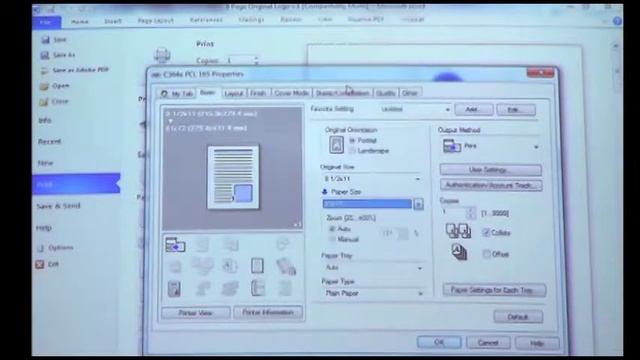
Task: Click the Default button
Action: click(x=518, y=317)
